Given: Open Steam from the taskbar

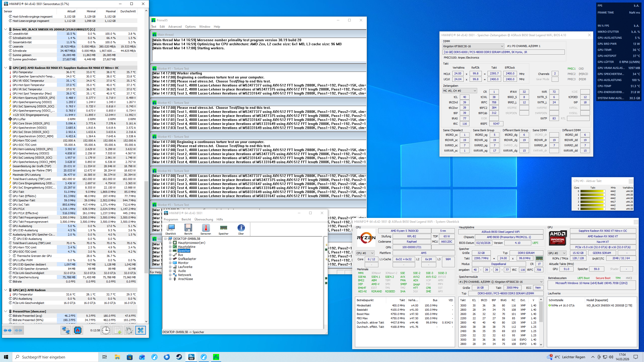Looking at the screenshot, I should pyautogui.click(x=179, y=357).
